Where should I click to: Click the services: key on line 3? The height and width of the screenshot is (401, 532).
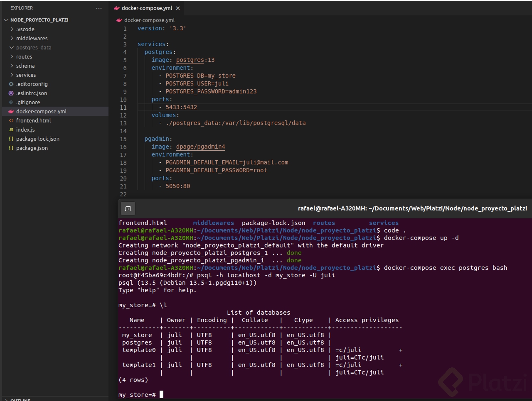[x=153, y=44]
